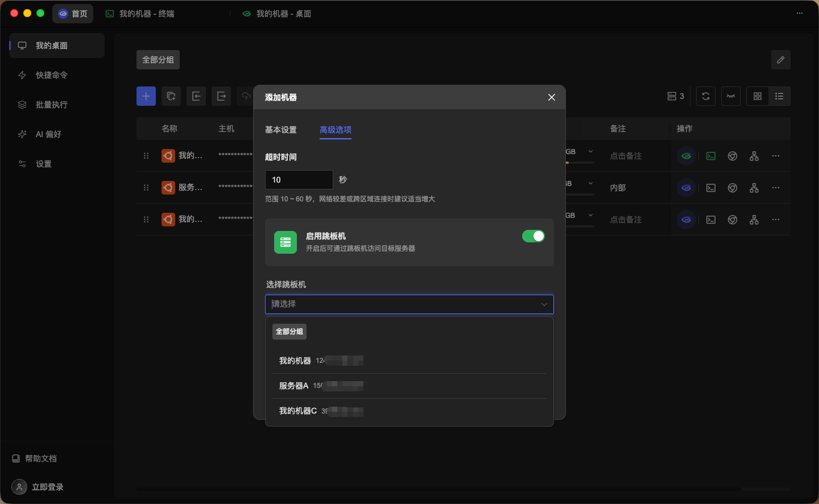
Task: Select the 高级选项 tab
Action: coord(336,130)
